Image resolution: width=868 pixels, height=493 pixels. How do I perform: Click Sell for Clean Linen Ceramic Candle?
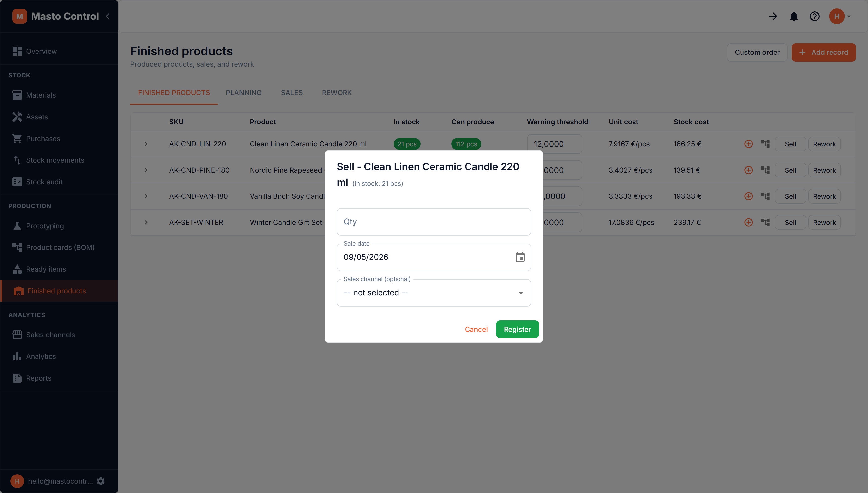[x=790, y=144]
